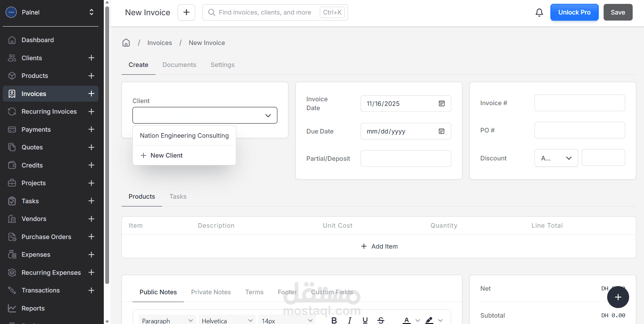Open the Helvetica font dropdown

(x=227, y=320)
